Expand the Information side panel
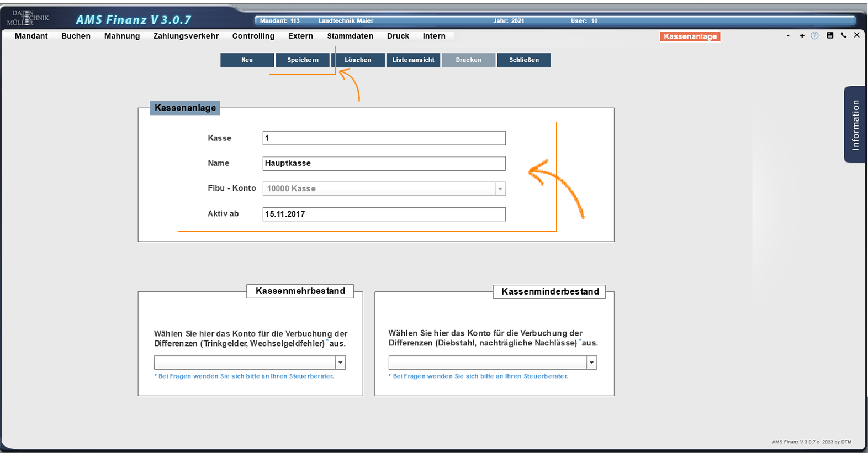 855,125
